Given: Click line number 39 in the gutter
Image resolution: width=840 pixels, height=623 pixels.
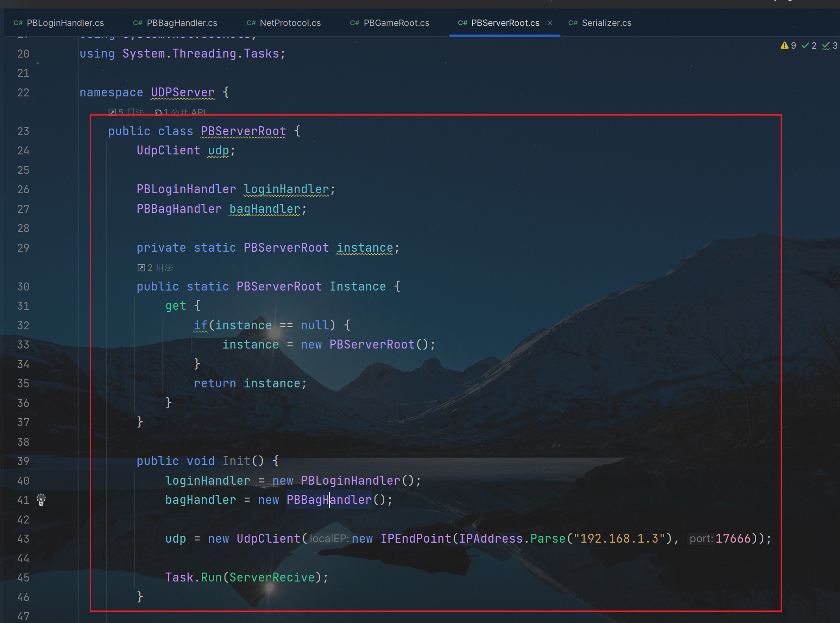Looking at the screenshot, I should pyautogui.click(x=23, y=461).
